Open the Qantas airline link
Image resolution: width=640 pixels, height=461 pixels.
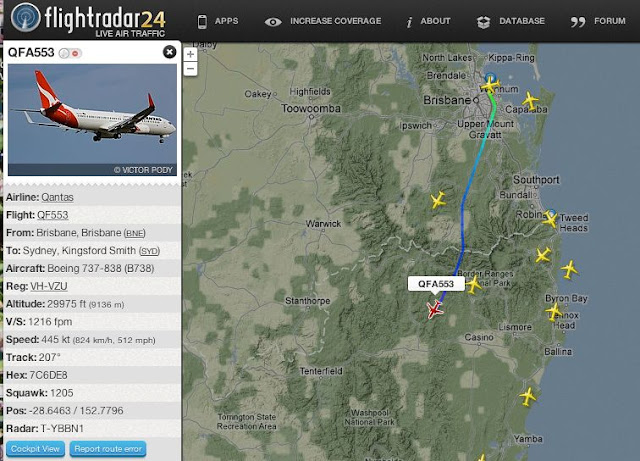(58, 197)
